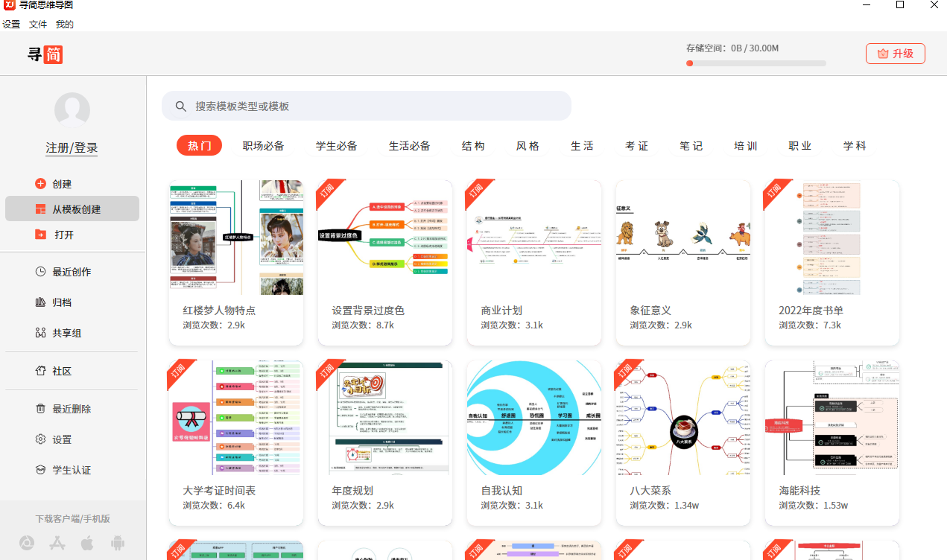
Task: Click the 升级 upgrade button
Action: [895, 53]
